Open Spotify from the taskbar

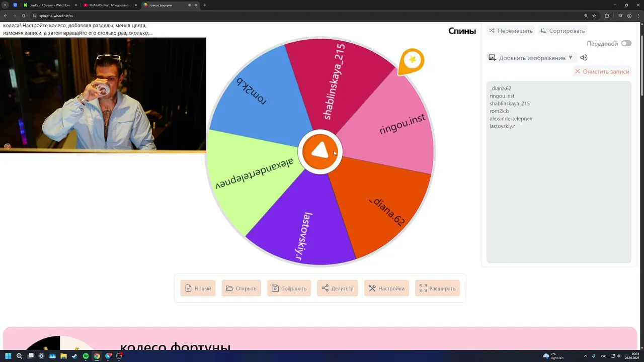point(86,356)
